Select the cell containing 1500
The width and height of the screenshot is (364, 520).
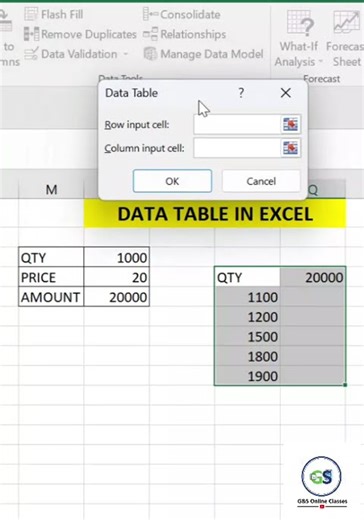247,336
